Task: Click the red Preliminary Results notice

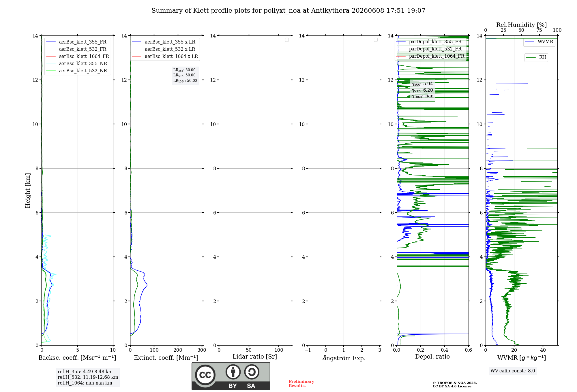Action: 301,384
